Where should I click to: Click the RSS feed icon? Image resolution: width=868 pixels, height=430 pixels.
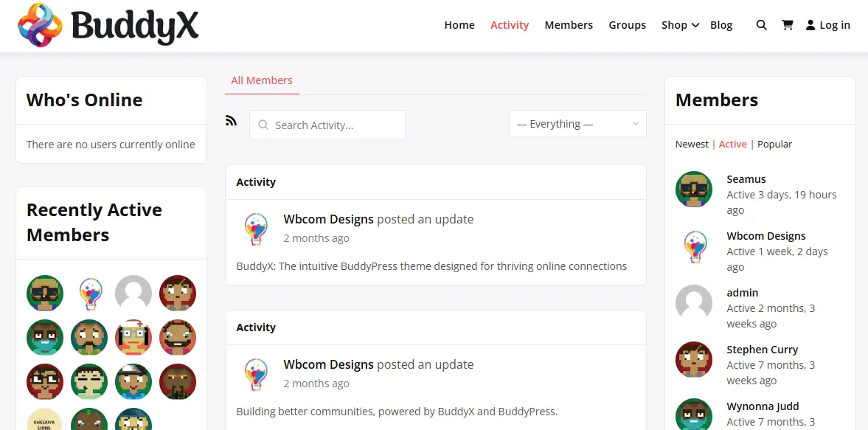coord(232,121)
